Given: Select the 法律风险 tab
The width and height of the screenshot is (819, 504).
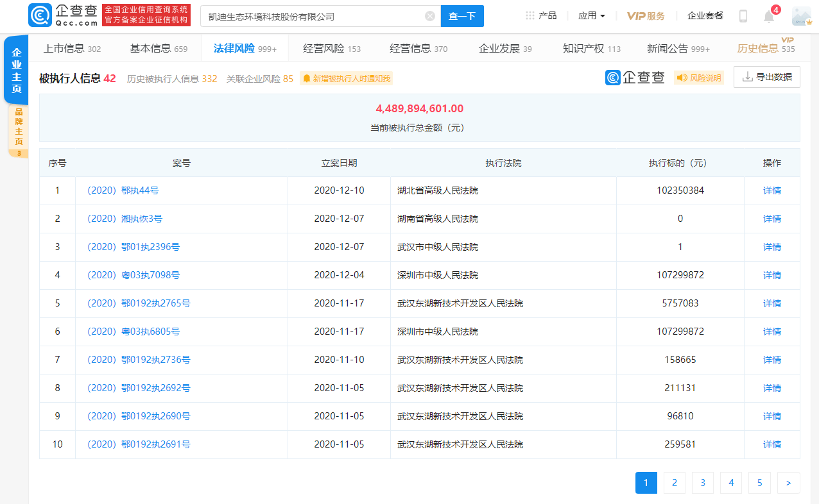Looking at the screenshot, I should 245,48.
